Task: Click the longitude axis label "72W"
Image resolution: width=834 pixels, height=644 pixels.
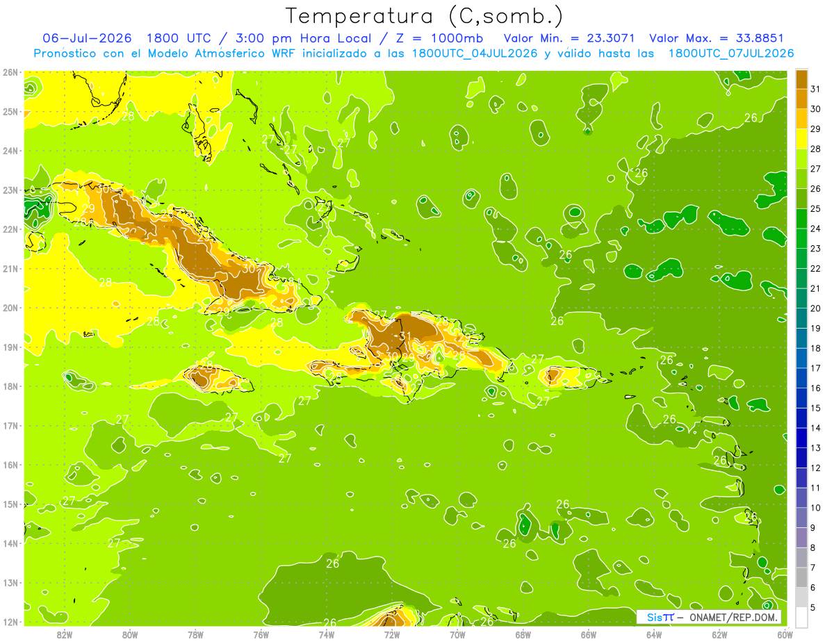Action: point(392,635)
